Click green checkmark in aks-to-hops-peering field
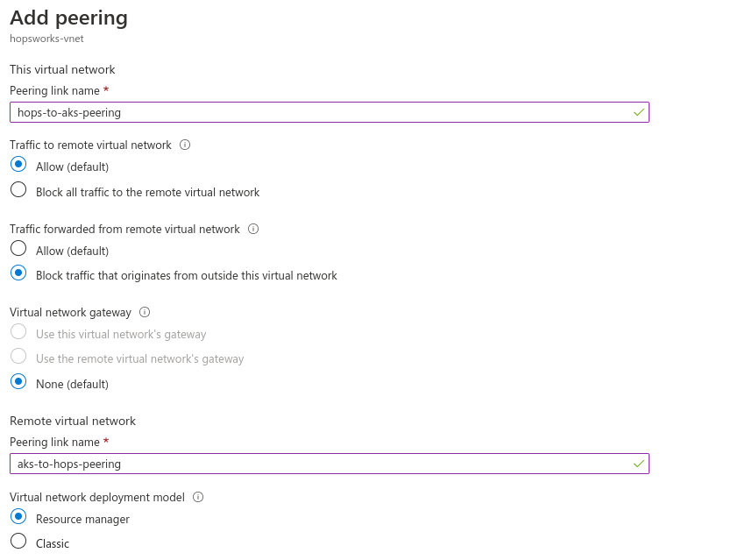The width and height of the screenshot is (731, 560). tap(639, 464)
